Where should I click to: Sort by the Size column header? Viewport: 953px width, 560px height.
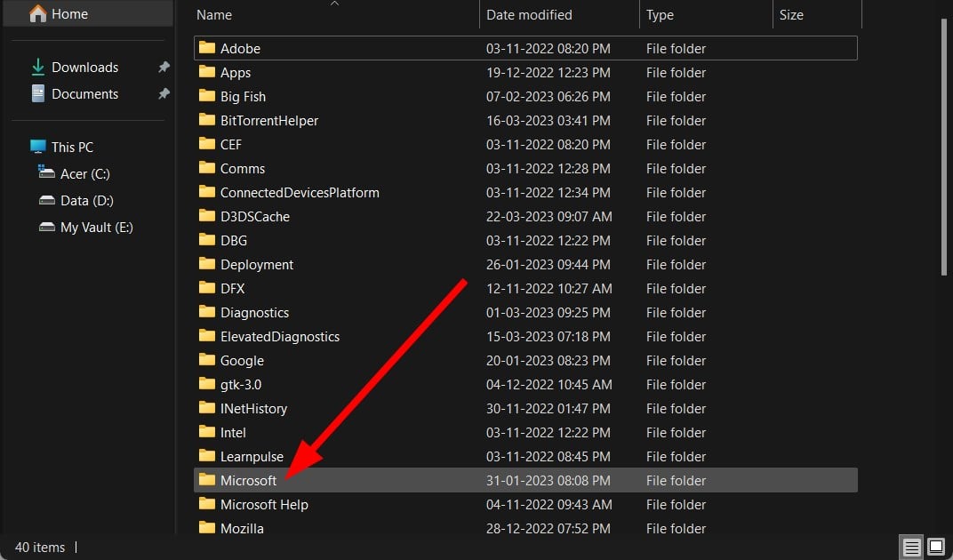tap(791, 14)
